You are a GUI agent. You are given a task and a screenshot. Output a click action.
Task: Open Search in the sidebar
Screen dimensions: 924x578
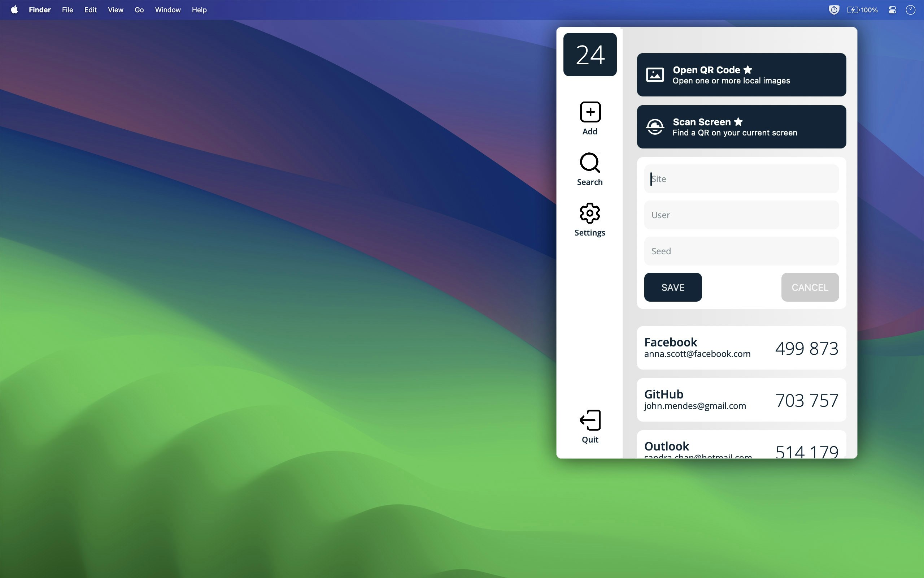tap(590, 169)
